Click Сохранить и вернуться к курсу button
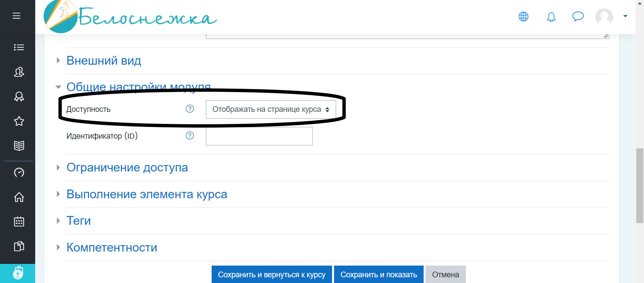Viewport: 644px width, 283px height. 272,275
